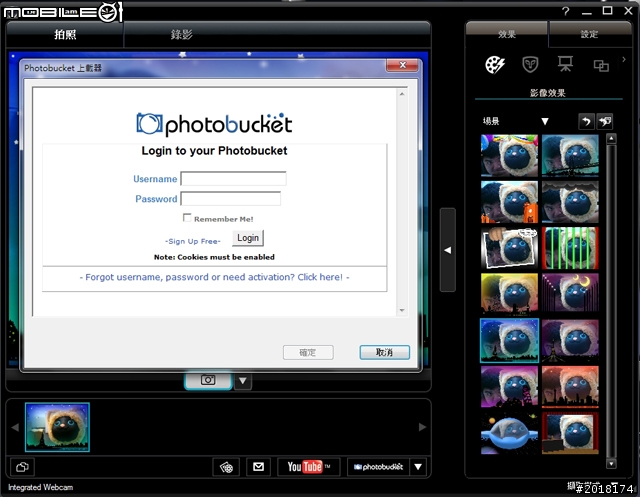This screenshot has width=640, height=497.
Task: Upload with the photobucket button
Action: pyautogui.click(x=378, y=467)
